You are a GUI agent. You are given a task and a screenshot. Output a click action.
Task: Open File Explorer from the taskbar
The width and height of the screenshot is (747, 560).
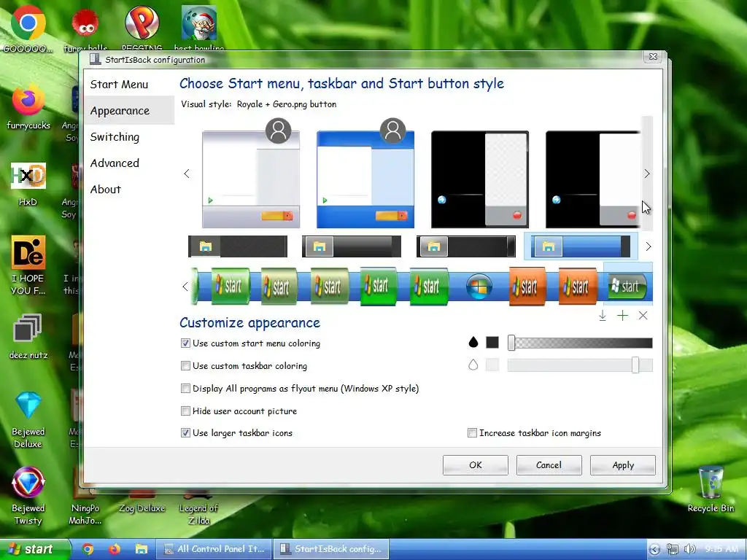coord(142,549)
